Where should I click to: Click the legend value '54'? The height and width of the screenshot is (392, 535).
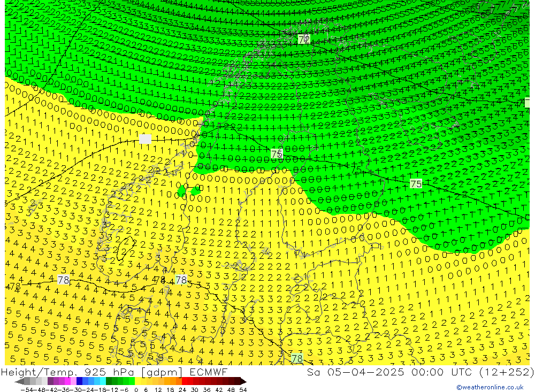pos(243,390)
